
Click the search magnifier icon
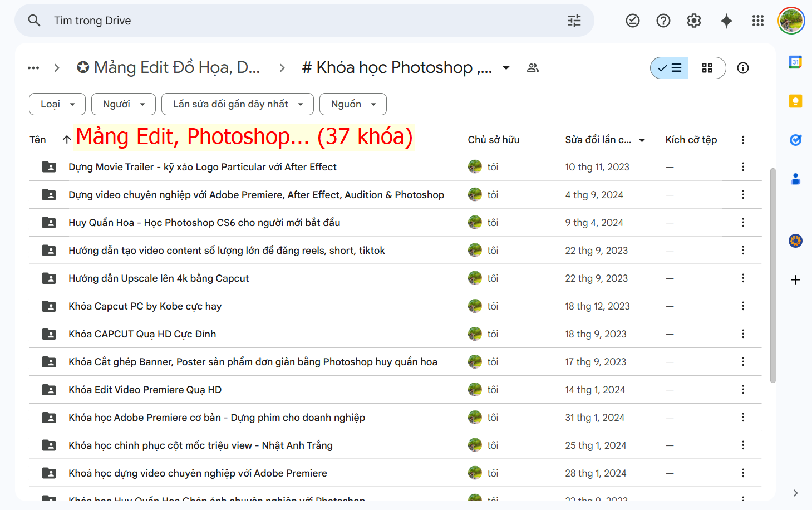(x=34, y=21)
